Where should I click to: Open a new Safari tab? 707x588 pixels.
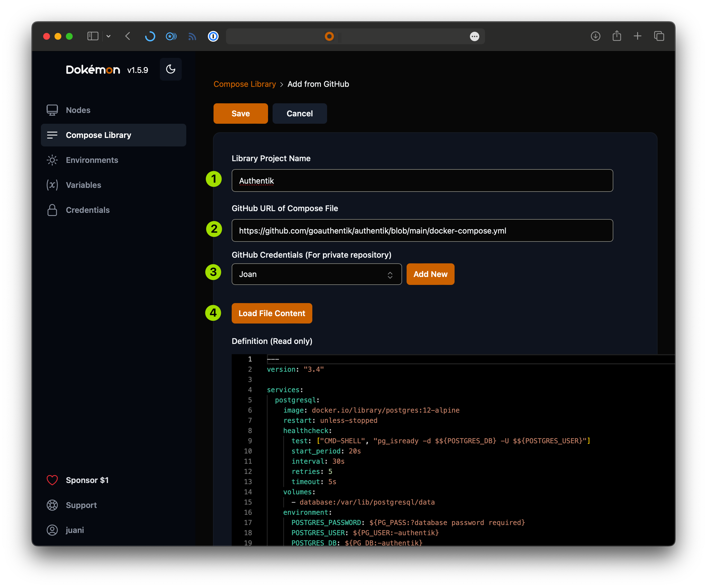(637, 36)
